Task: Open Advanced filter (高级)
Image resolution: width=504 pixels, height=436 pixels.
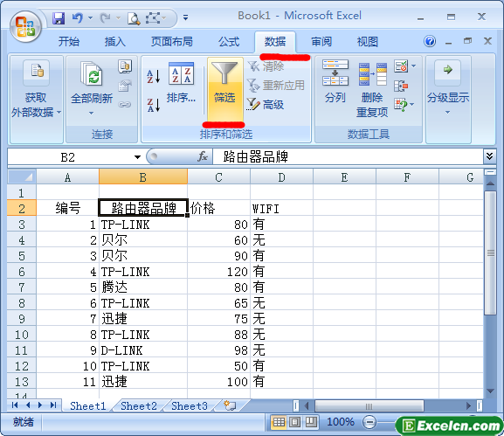Action: pyautogui.click(x=266, y=105)
